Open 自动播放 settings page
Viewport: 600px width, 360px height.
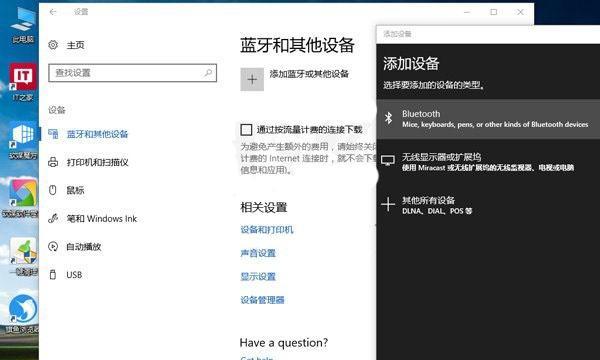(84, 246)
